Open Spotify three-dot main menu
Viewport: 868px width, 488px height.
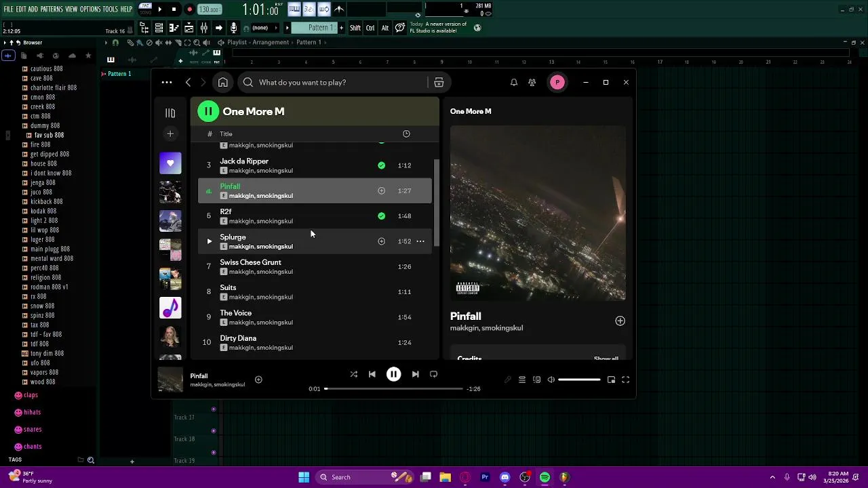167,82
